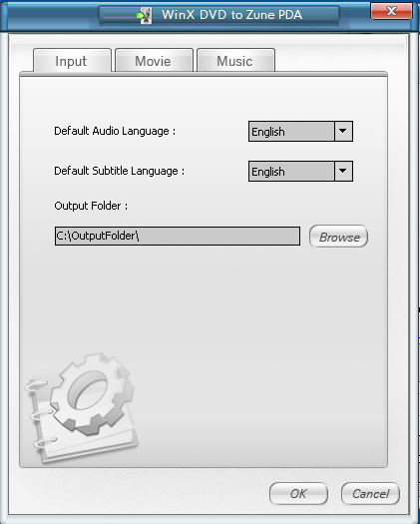Click the Default Subtitle Language label
The height and width of the screenshot is (524, 420).
(119, 171)
